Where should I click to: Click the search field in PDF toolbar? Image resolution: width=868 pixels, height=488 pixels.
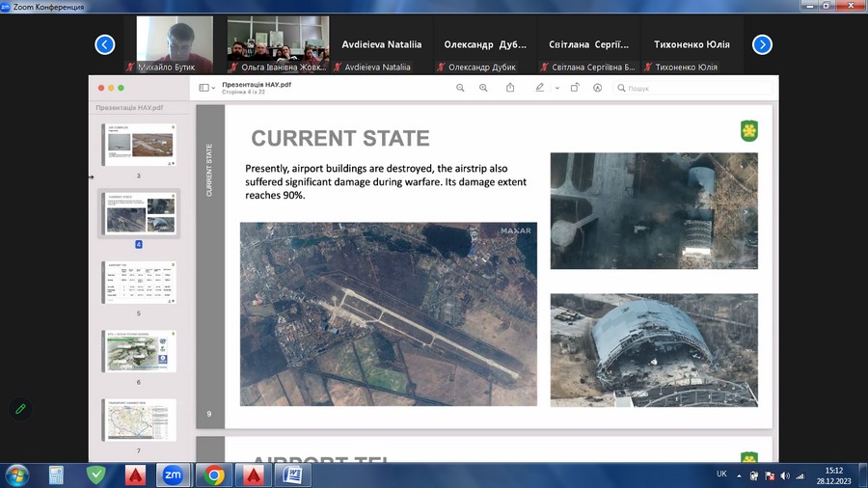(x=675, y=88)
